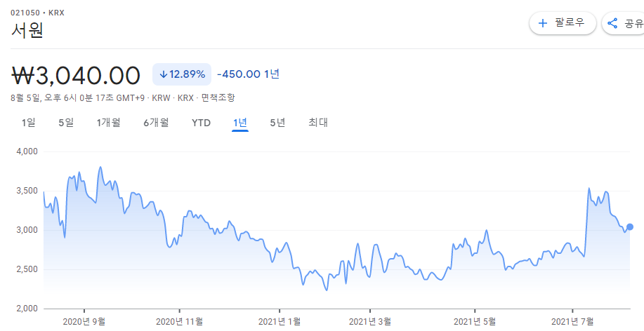Screen dimensions: 644x331
Task: Click the 2,500 y-axis label
Action: [x=27, y=270]
